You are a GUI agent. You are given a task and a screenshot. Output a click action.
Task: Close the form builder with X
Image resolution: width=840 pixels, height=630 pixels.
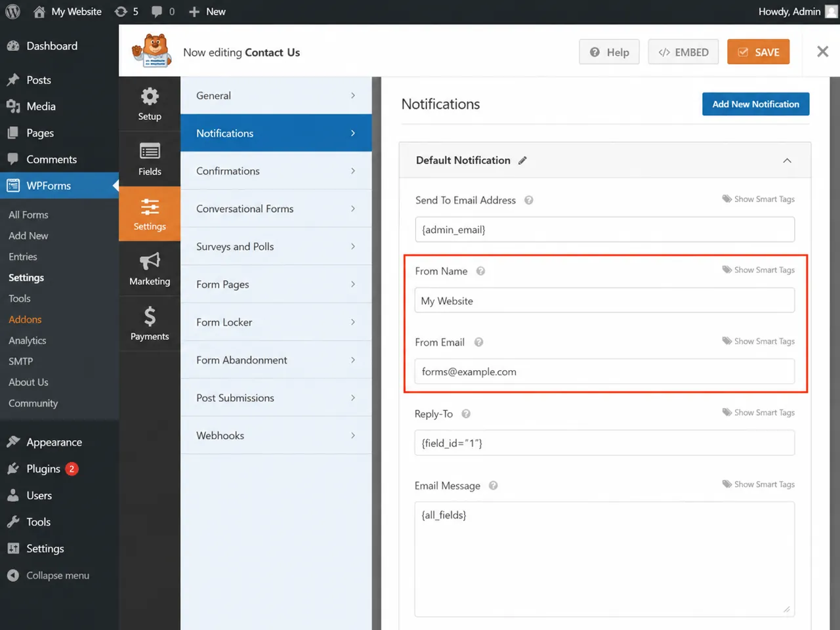822,52
